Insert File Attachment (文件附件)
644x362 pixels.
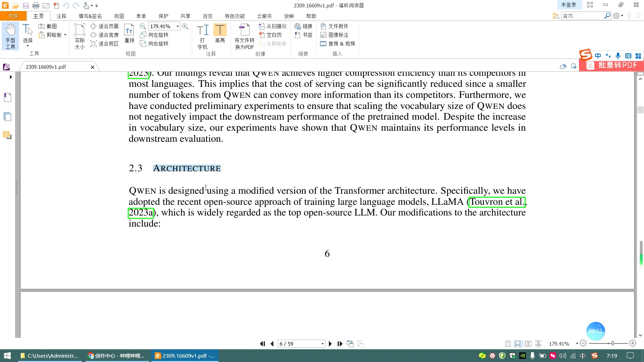[334, 26]
